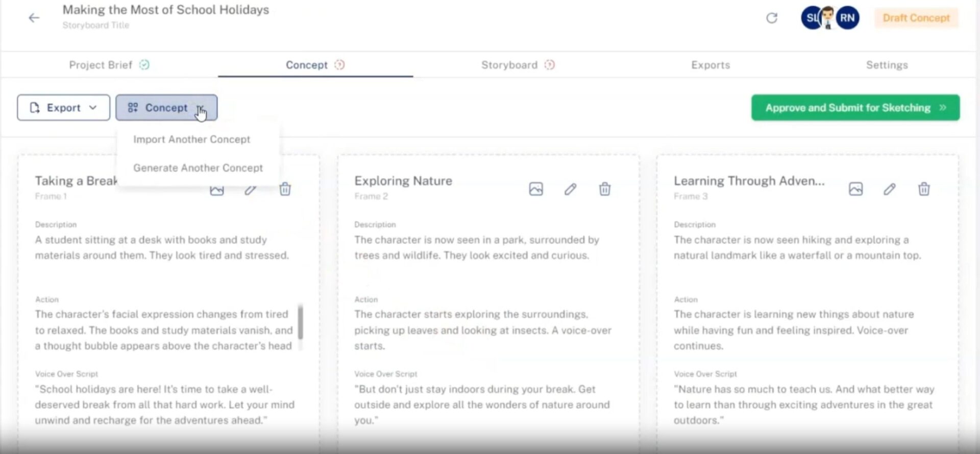This screenshot has height=454, width=980.
Task: Delete the Taking a Break frame
Action: pyautogui.click(x=285, y=189)
